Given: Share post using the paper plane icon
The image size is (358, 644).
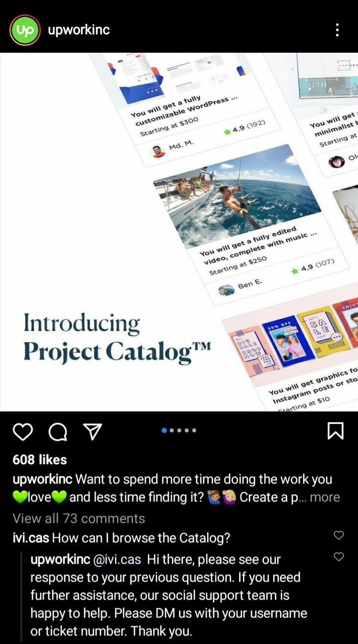Looking at the screenshot, I should pyautogui.click(x=92, y=431).
